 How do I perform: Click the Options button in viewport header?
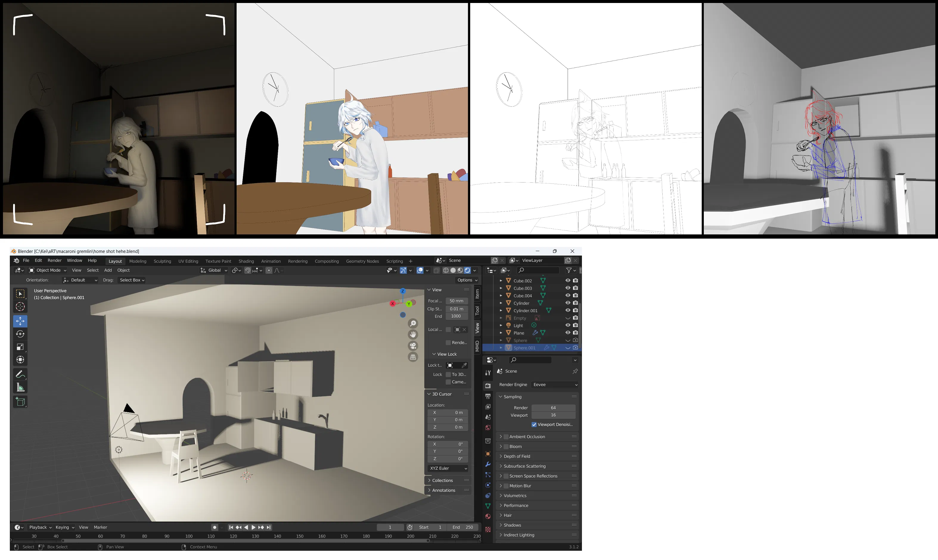coord(467,280)
